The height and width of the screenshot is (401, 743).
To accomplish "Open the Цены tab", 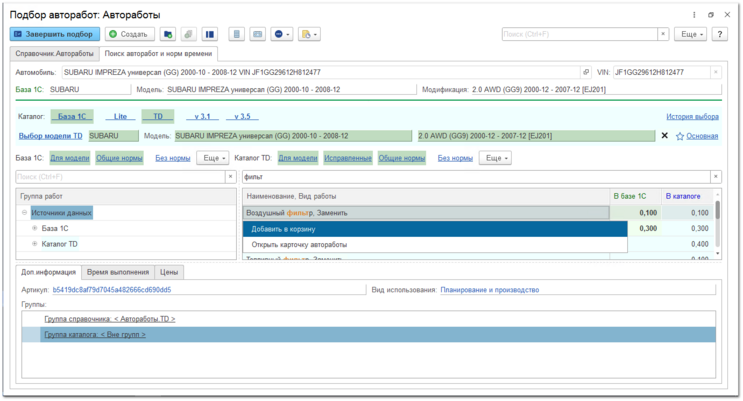I will (169, 272).
